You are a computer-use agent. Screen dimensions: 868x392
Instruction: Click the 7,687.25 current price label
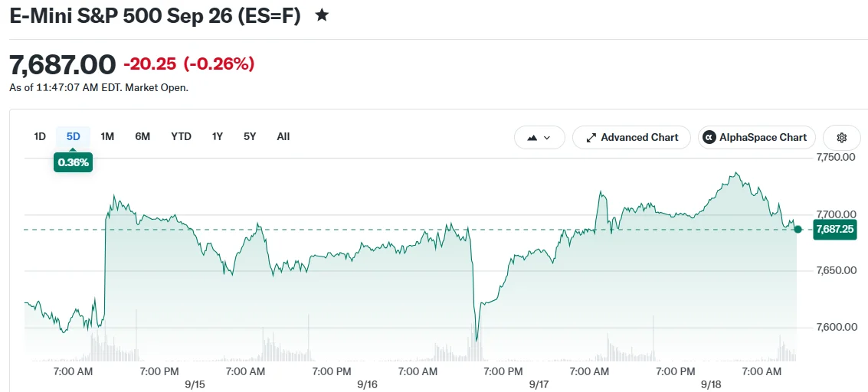[835, 229]
